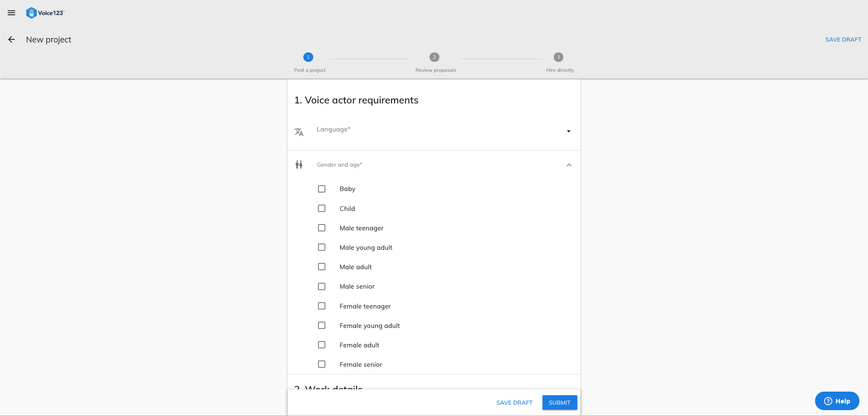Click step 3 Hire directly circle
The height and width of the screenshot is (416, 868).
click(558, 57)
